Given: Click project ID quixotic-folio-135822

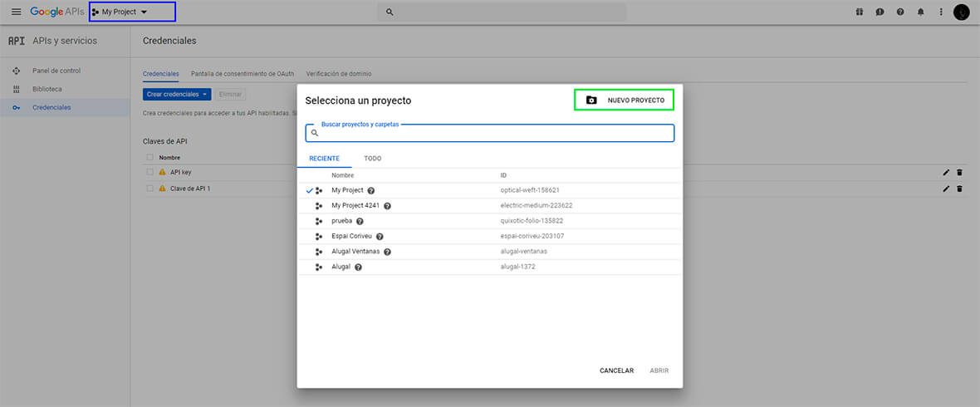Looking at the screenshot, I should click(x=532, y=221).
